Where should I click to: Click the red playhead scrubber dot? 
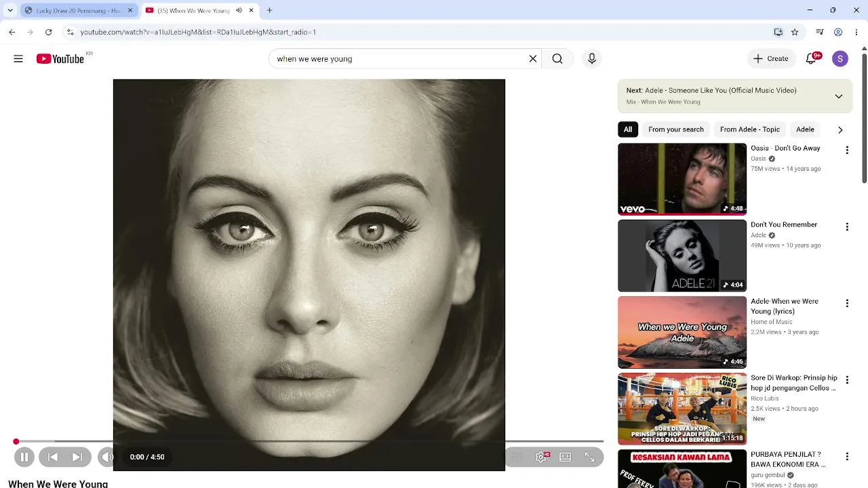coord(16,442)
